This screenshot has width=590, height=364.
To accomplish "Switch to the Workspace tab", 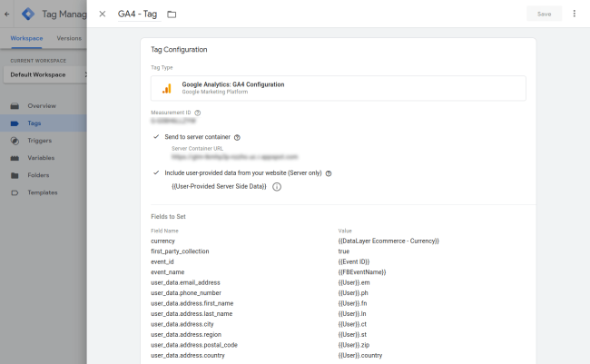I will tap(26, 38).
